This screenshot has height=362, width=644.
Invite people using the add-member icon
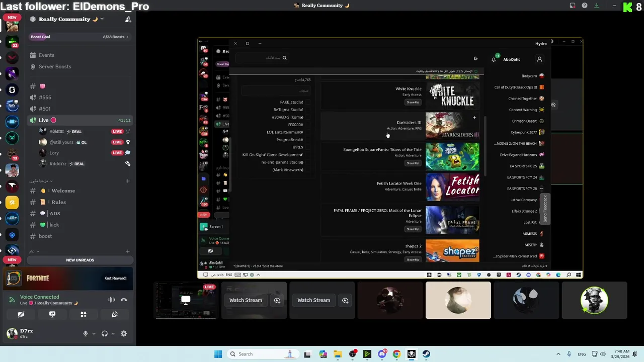pos(128,19)
